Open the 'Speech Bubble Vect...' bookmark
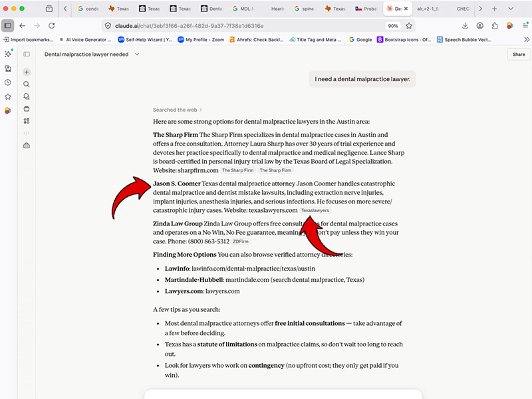The image size is (532, 399). (464, 40)
